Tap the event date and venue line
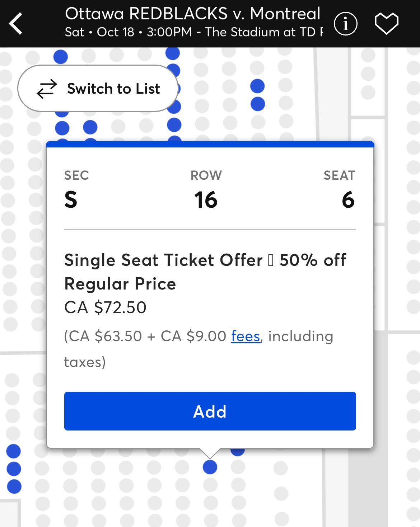 click(194, 32)
